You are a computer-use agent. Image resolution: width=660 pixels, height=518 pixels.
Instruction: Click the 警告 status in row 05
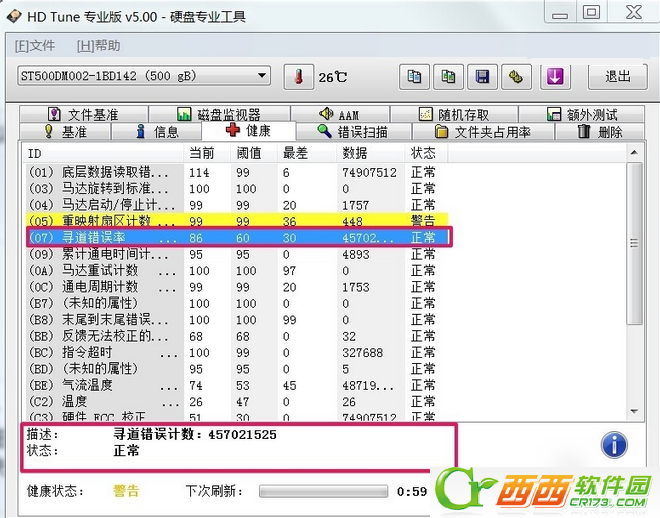click(x=423, y=221)
